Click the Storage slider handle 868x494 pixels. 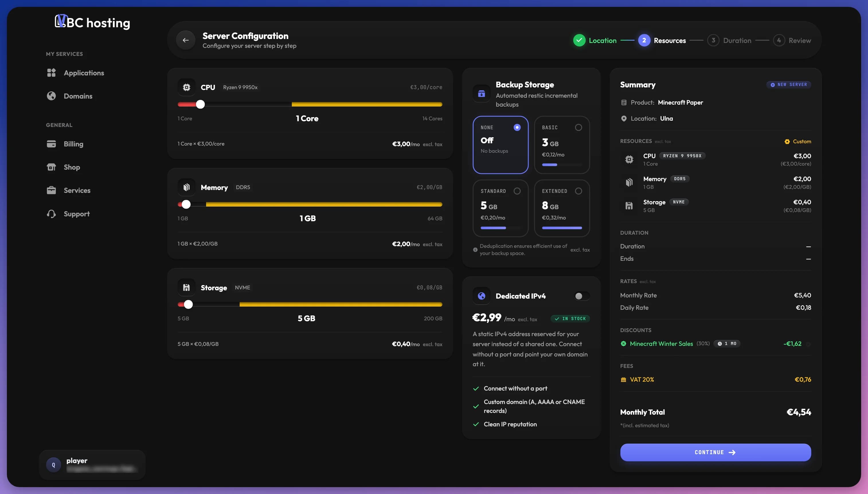coord(188,304)
